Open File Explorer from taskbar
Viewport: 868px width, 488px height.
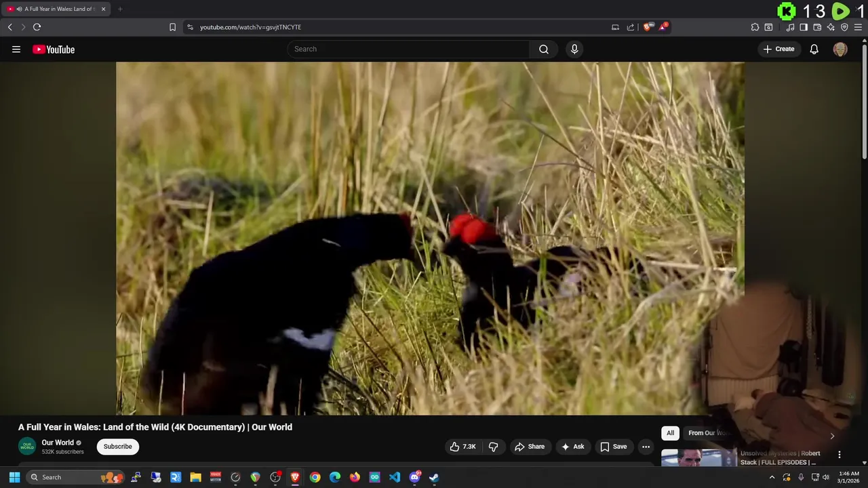coord(195,477)
